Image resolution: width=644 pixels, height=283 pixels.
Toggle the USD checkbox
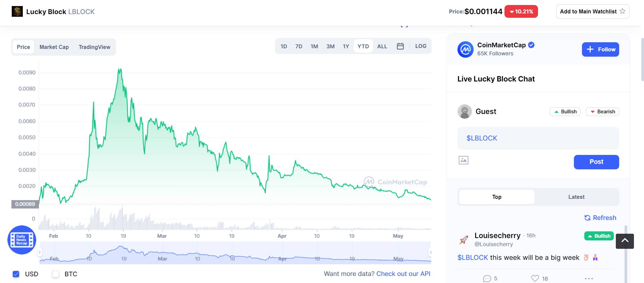tap(16, 274)
